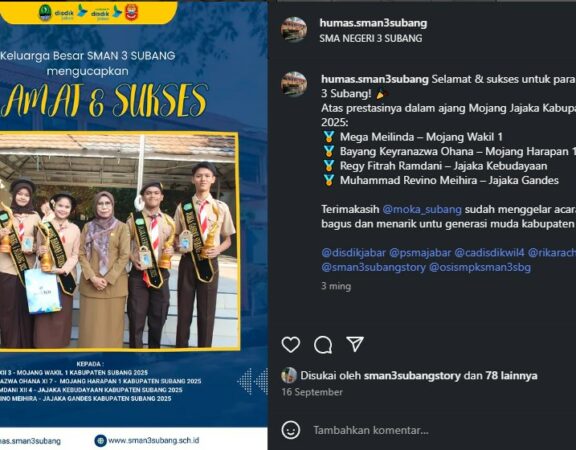View list of 78 lainnya likes
The height and width of the screenshot is (450, 576).
(511, 375)
